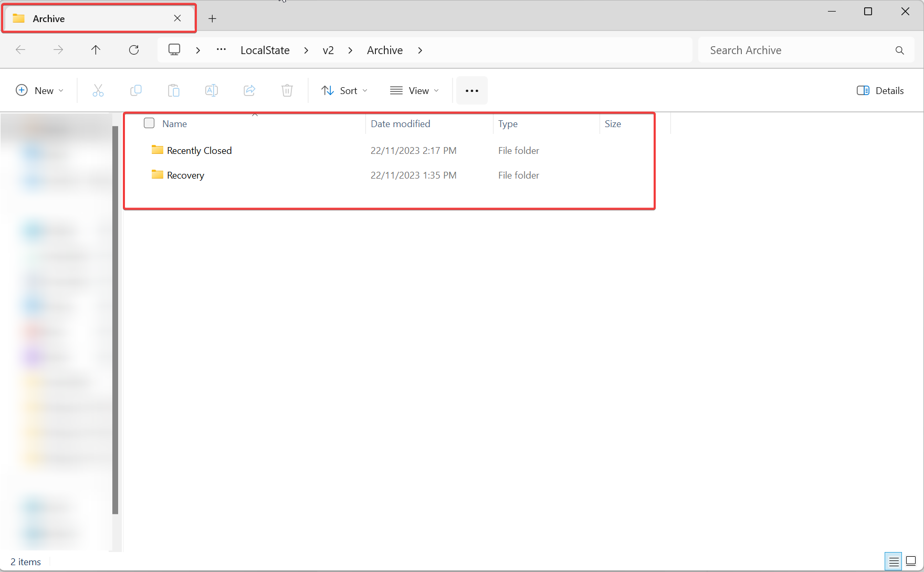Select the Recently Closed folder icon
The image size is (924, 572).
pos(157,150)
